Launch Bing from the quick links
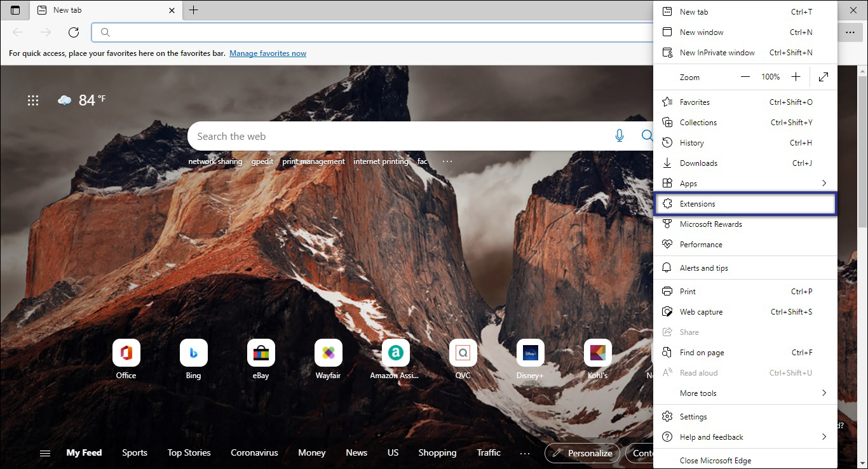 193,352
